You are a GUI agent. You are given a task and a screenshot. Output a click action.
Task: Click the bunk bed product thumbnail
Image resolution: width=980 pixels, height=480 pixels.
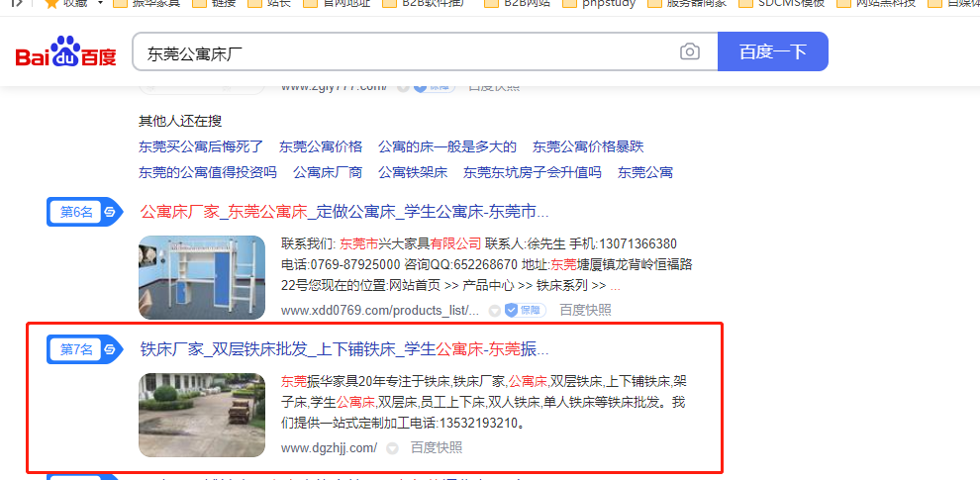202,276
